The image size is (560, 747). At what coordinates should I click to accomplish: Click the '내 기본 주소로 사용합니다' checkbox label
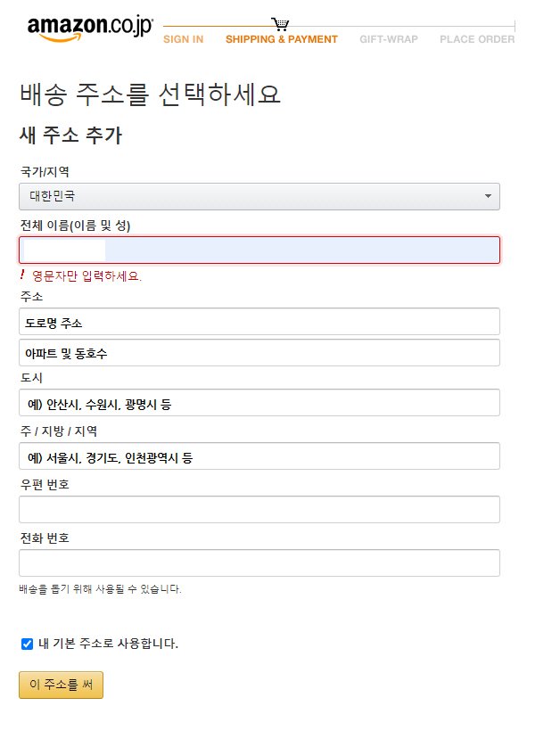[108, 644]
